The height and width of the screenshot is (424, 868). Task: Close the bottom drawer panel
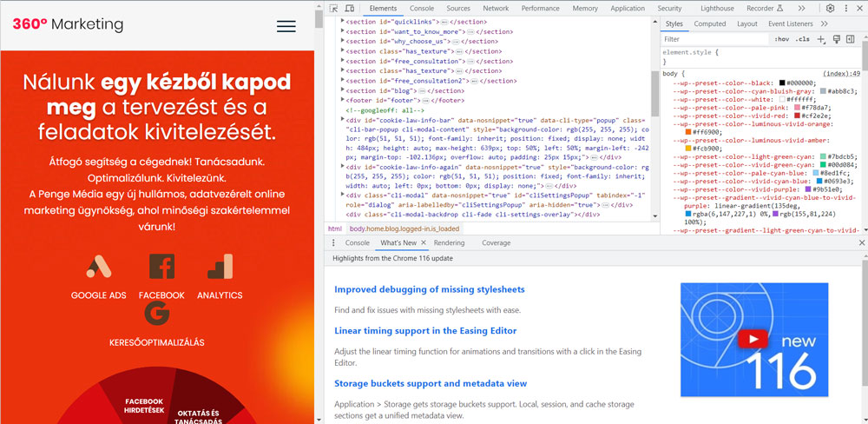pos(861,242)
